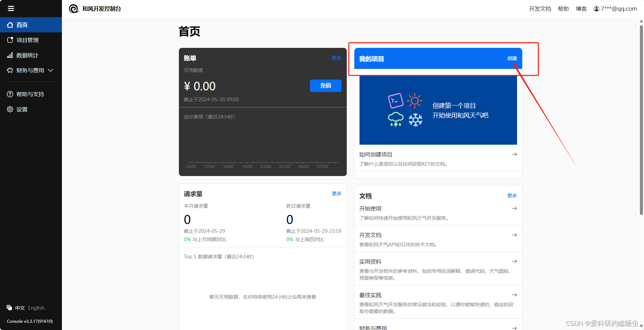Open 博客 in top navigation
Viewport: 644px width, 330px height.
click(581, 9)
